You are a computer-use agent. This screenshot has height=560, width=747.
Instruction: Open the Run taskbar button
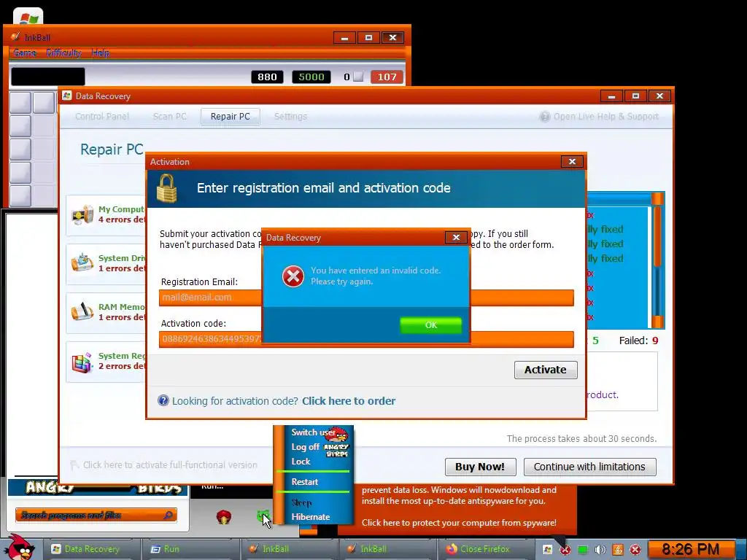pyautogui.click(x=190, y=549)
